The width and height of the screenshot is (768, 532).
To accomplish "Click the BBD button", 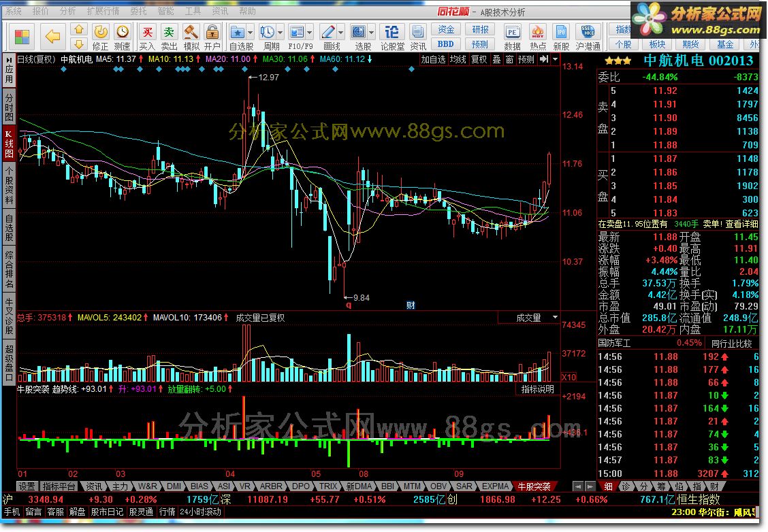I will point(446,44).
